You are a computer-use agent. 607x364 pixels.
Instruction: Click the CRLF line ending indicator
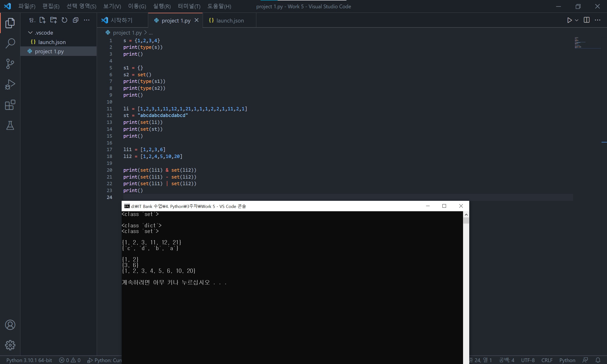click(x=547, y=360)
